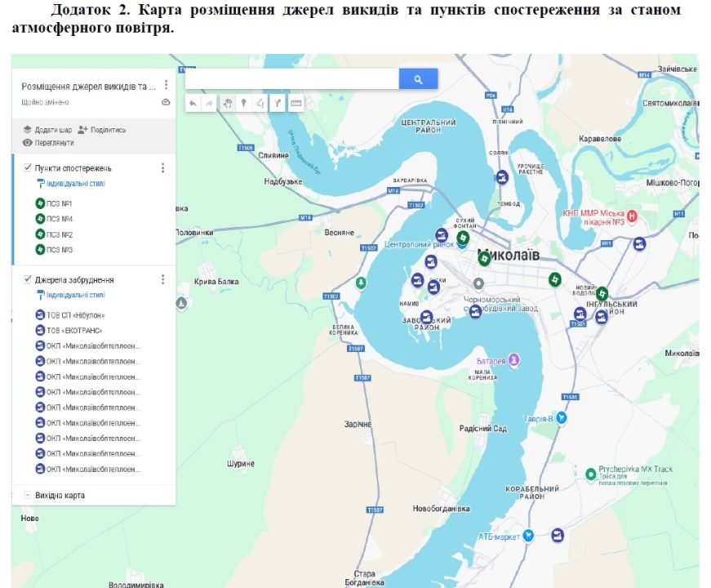The image size is (711, 588).
Task: Click the cloud saved-status icon
Action: point(166,102)
